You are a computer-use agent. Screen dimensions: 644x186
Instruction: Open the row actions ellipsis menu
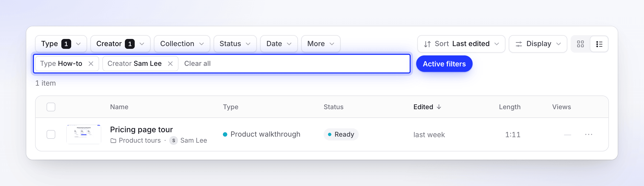click(589, 134)
